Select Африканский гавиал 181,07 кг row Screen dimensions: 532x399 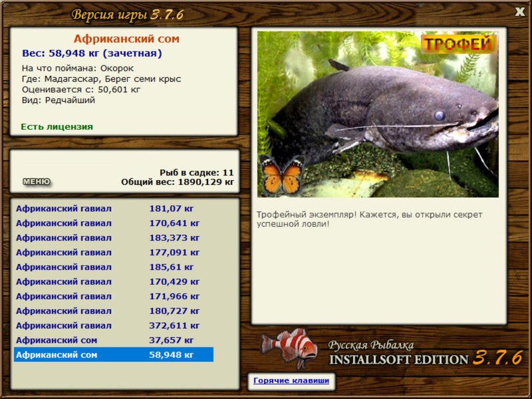(x=114, y=209)
